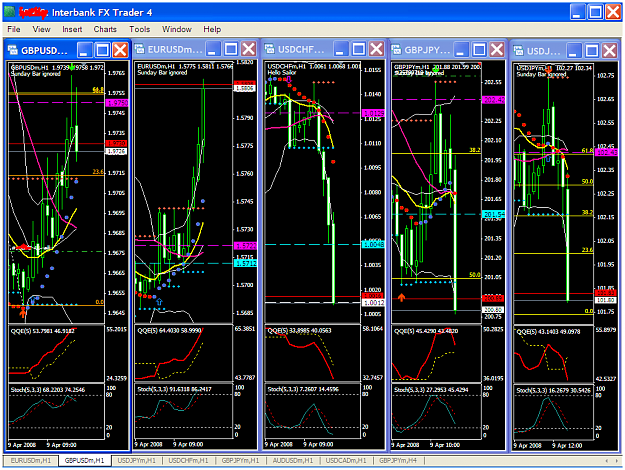Click the magenta 102.43 price label in USDJPY
Viewport: 625px width, 470px height.
coord(606,152)
